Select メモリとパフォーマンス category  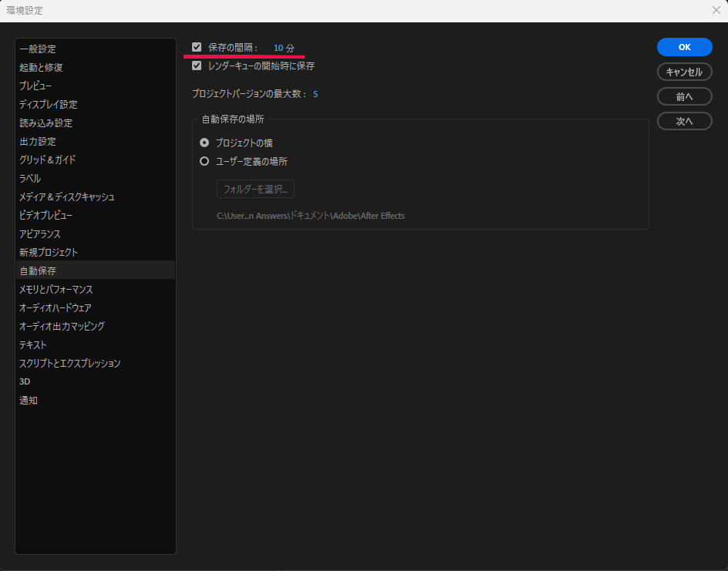point(56,290)
